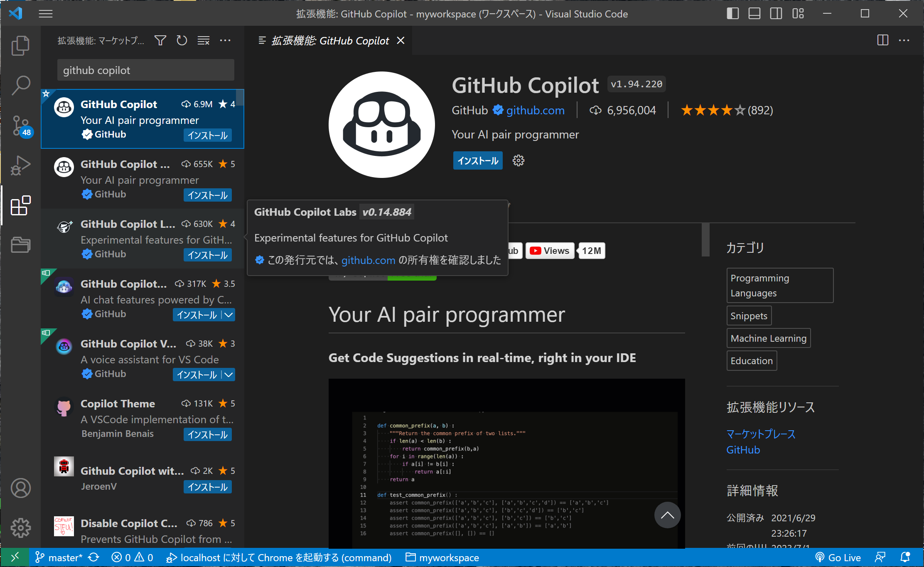
Task: Install the Copilot Theme extension
Action: (208, 434)
